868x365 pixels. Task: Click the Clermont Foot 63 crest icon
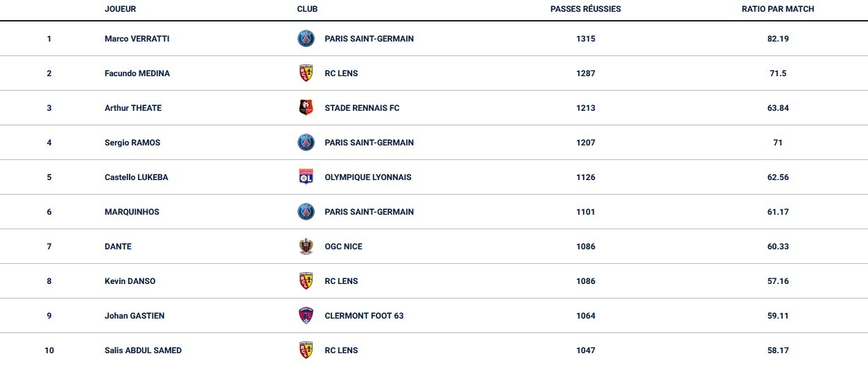[306, 316]
